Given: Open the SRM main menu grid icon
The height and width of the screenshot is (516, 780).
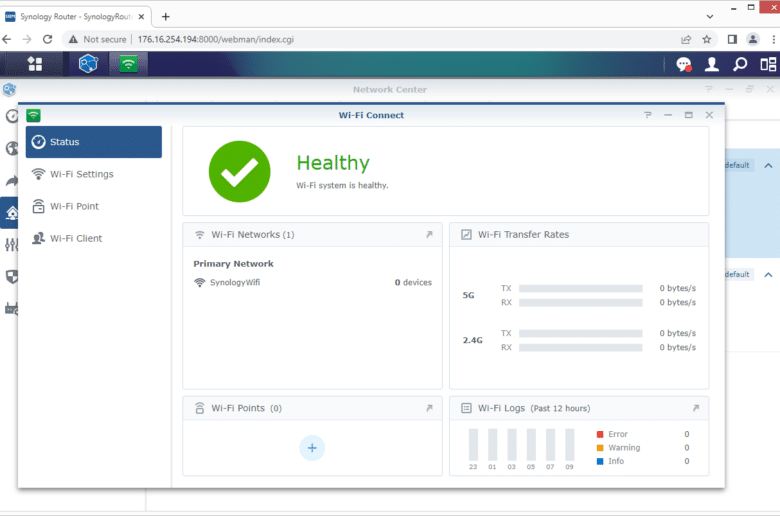Looking at the screenshot, I should click(x=35, y=64).
